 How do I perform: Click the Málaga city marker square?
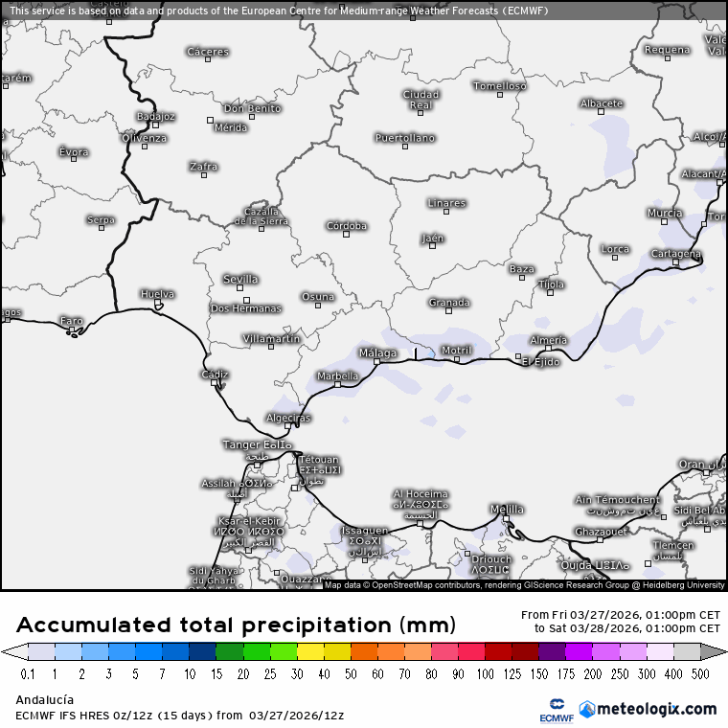[x=377, y=362]
